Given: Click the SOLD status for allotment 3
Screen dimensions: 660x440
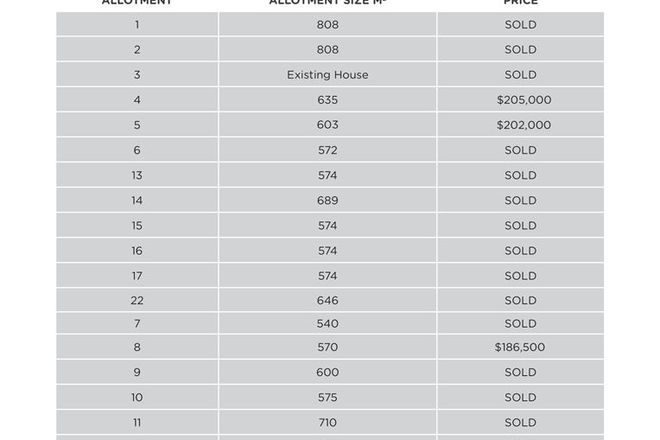Looking at the screenshot, I should point(520,75).
